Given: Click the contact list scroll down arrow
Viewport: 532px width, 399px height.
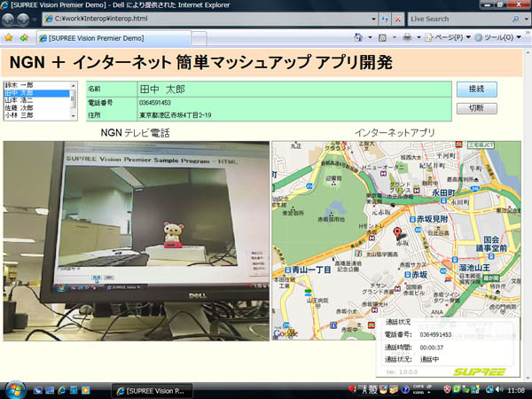Looking at the screenshot, I should 73,115.
